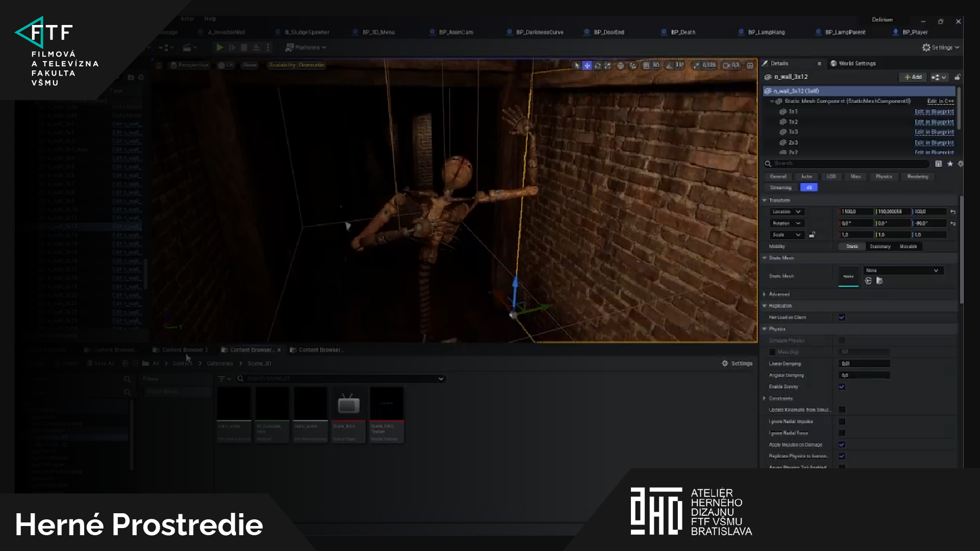Click the Linear Damping value field

[864, 364]
